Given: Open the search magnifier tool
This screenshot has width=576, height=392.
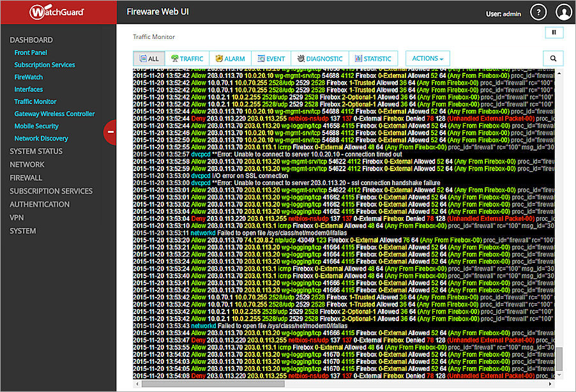Looking at the screenshot, I should coord(553,58).
